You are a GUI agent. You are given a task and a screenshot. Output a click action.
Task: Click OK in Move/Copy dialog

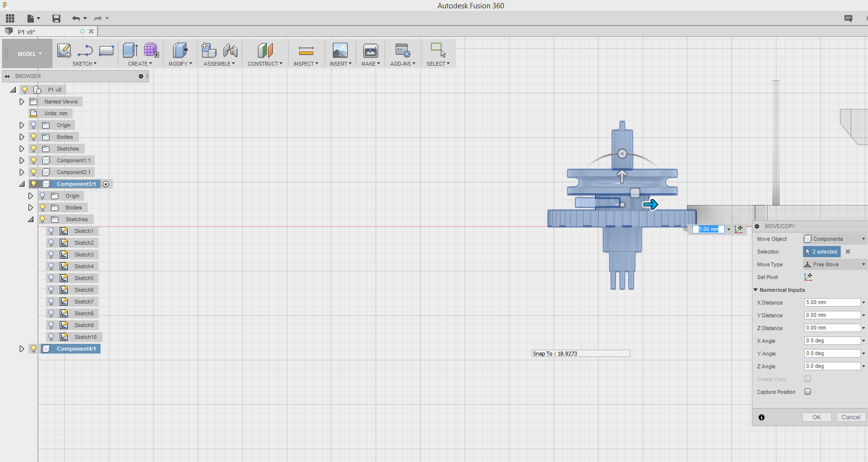coord(817,417)
